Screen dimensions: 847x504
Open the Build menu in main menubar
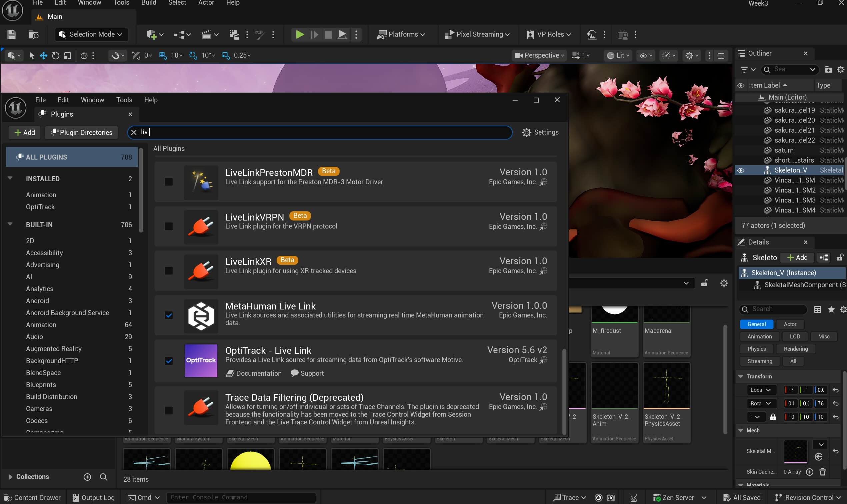pyautogui.click(x=148, y=3)
